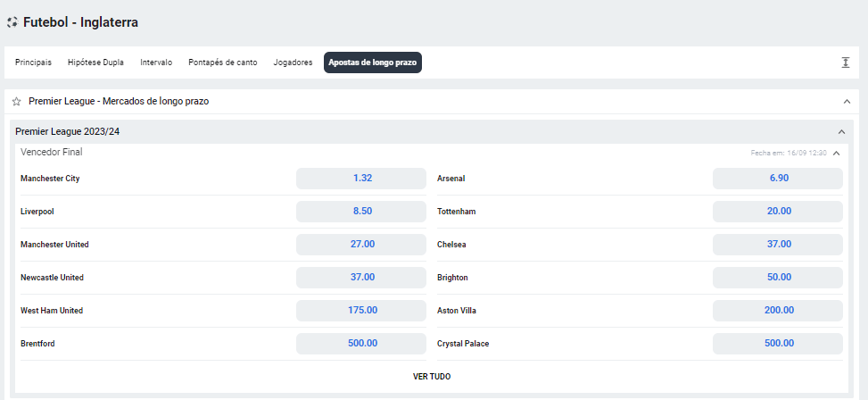
Task: Switch to Hipótese Dupla tab
Action: pos(95,62)
